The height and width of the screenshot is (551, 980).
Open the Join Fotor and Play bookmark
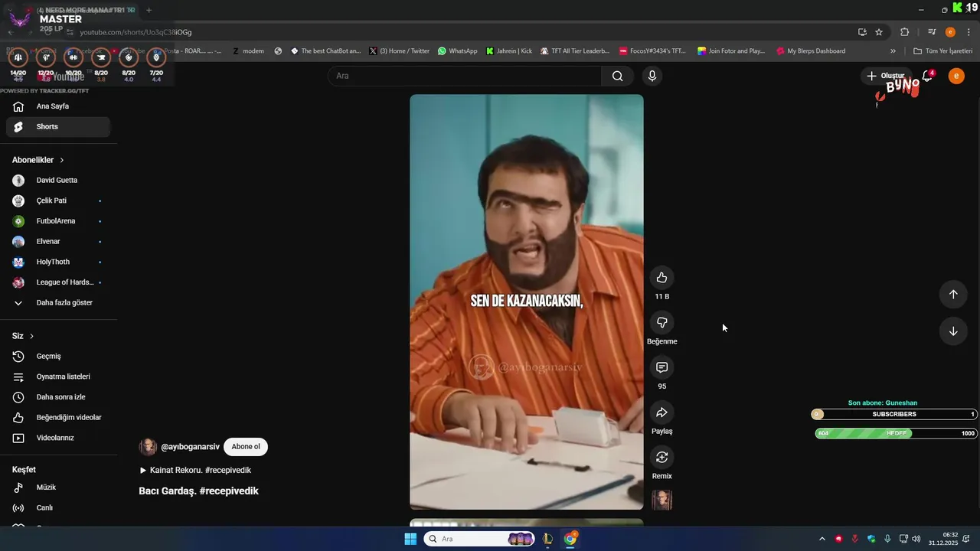[731, 51]
